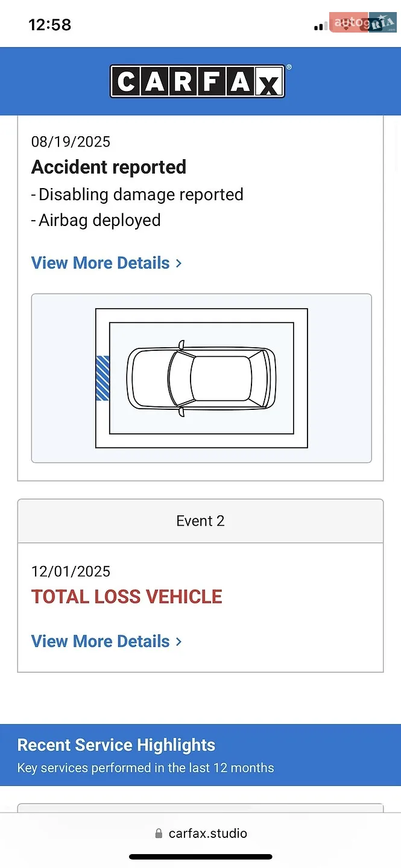
Task: Expand the chevron after Event 2 View More Details
Action: pyautogui.click(x=178, y=641)
